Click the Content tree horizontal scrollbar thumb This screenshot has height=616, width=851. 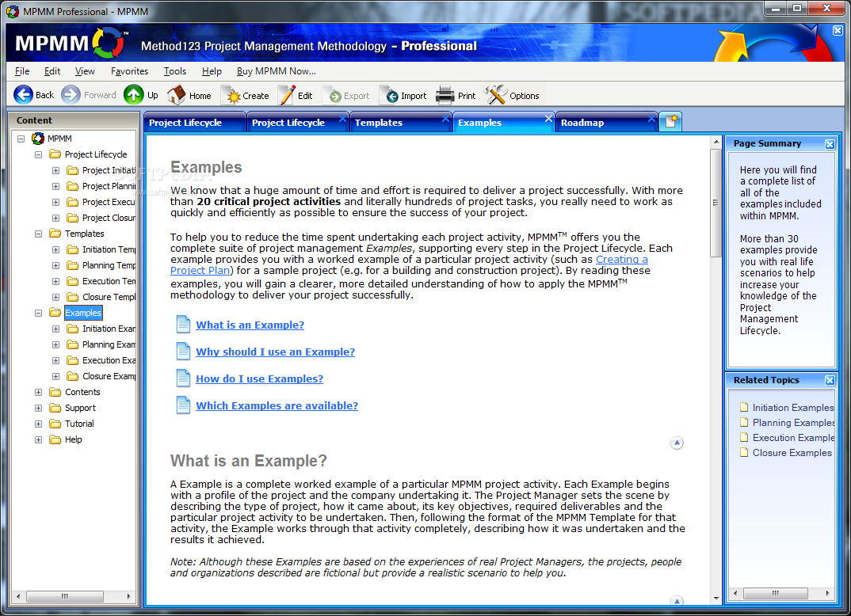coord(65,596)
